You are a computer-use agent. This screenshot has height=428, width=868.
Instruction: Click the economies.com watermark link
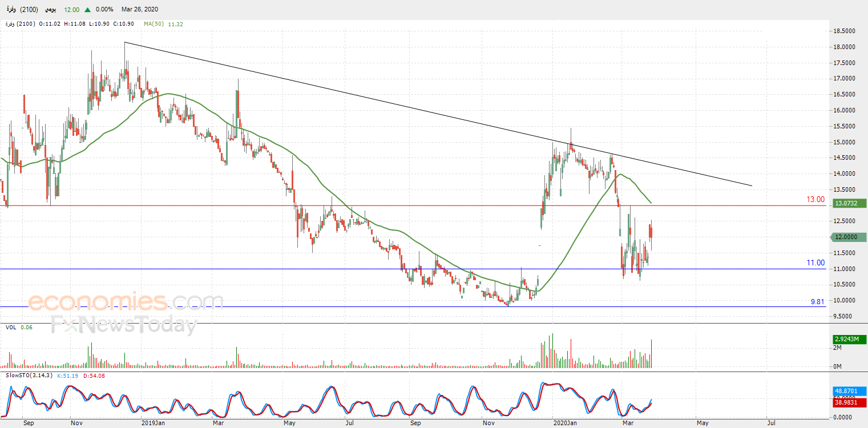126,301
